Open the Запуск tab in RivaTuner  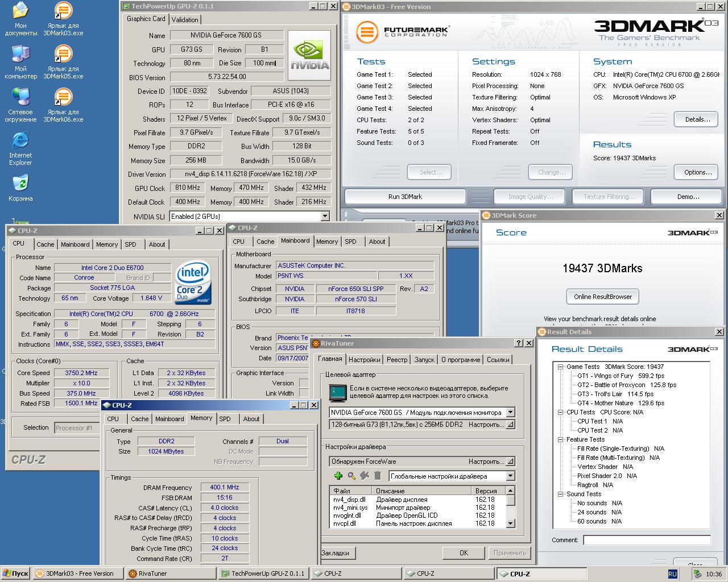(424, 360)
